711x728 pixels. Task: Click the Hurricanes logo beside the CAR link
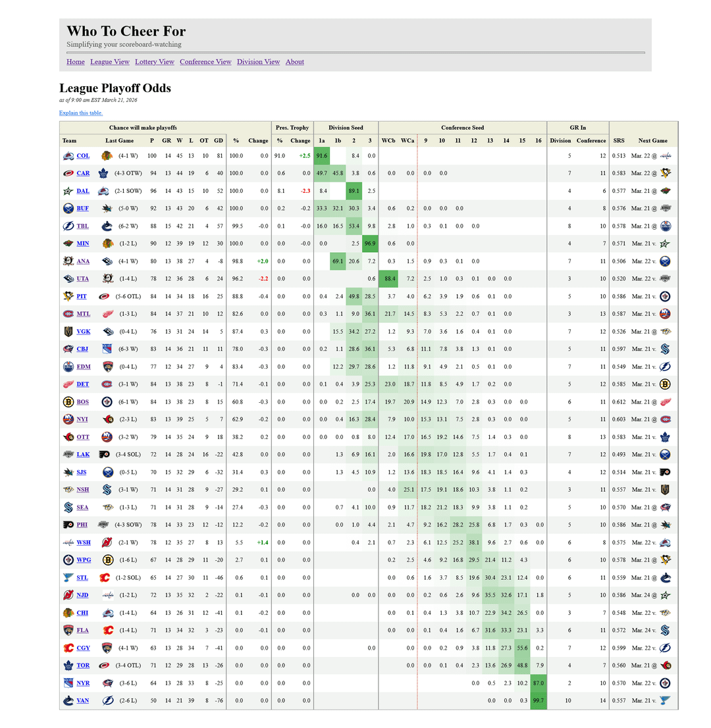68,173
